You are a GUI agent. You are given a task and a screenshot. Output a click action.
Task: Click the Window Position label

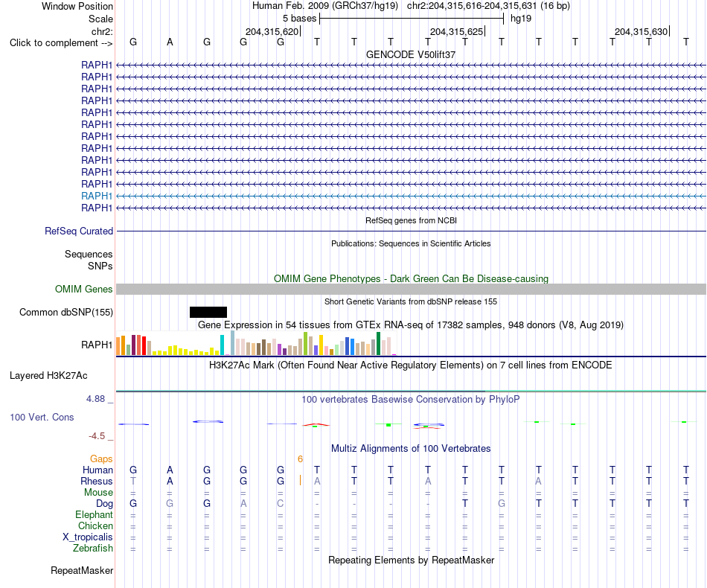(x=77, y=6)
